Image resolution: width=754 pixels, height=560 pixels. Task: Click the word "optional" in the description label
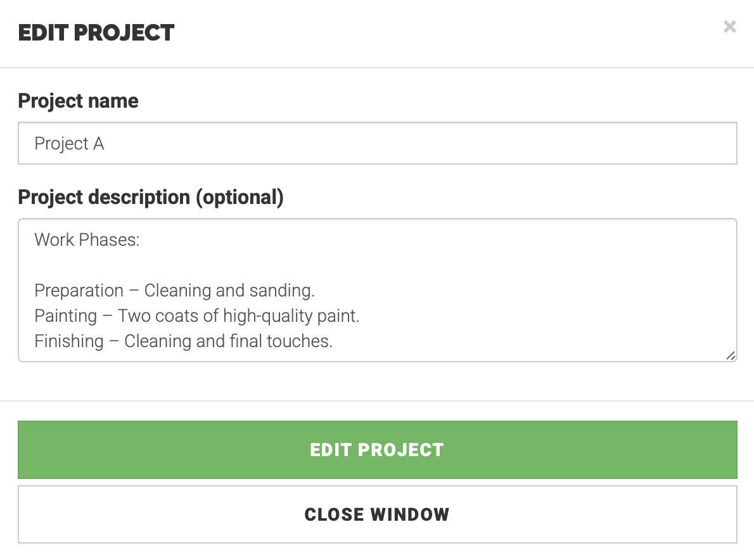tap(239, 197)
